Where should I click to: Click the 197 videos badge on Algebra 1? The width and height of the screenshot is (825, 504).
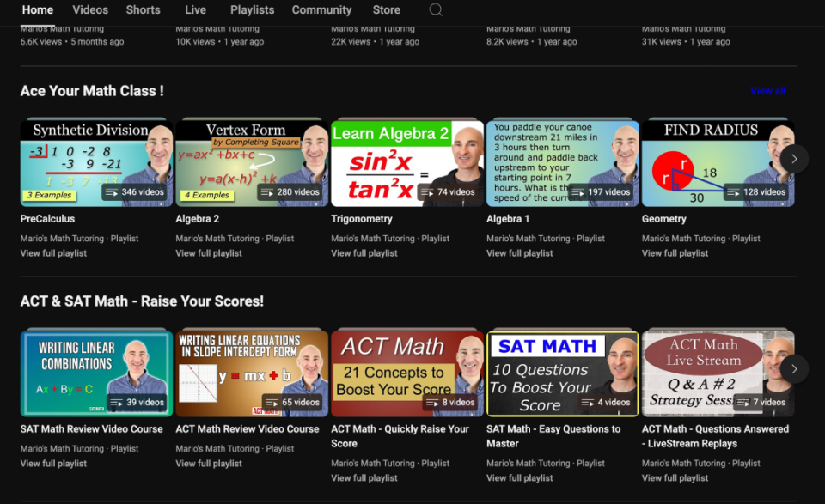tap(601, 192)
